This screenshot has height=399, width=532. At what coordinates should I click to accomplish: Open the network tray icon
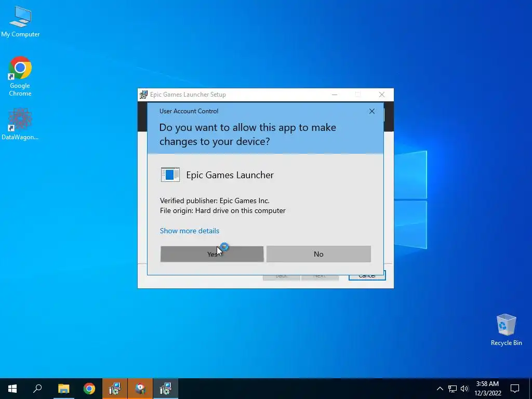453,389
